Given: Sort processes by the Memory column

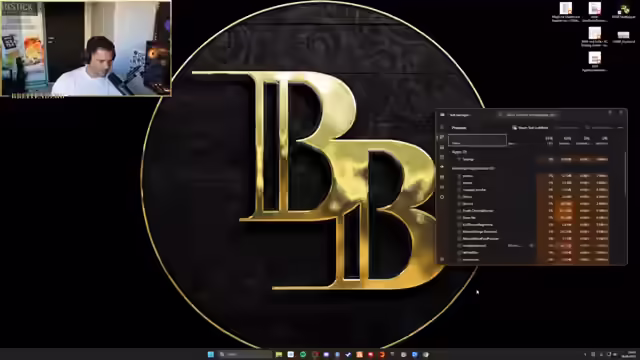Looking at the screenshot, I should (x=567, y=140).
